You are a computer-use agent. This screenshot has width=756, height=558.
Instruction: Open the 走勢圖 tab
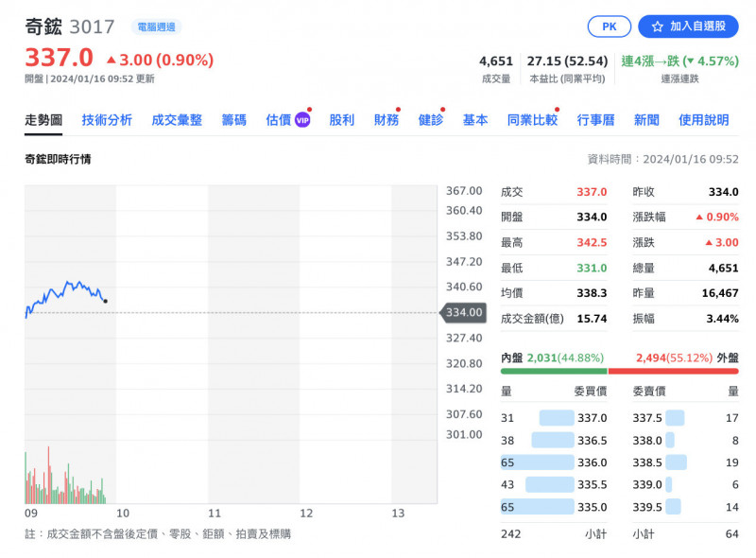[x=43, y=120]
